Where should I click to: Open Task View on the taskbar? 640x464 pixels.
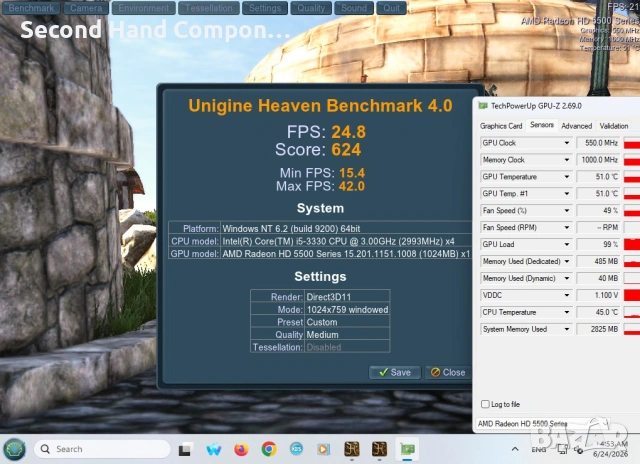pyautogui.click(x=185, y=449)
